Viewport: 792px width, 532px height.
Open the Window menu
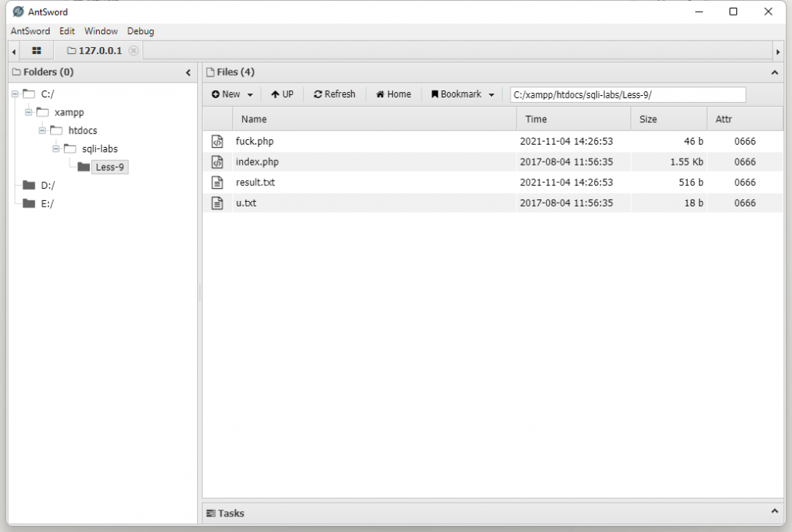pos(101,32)
